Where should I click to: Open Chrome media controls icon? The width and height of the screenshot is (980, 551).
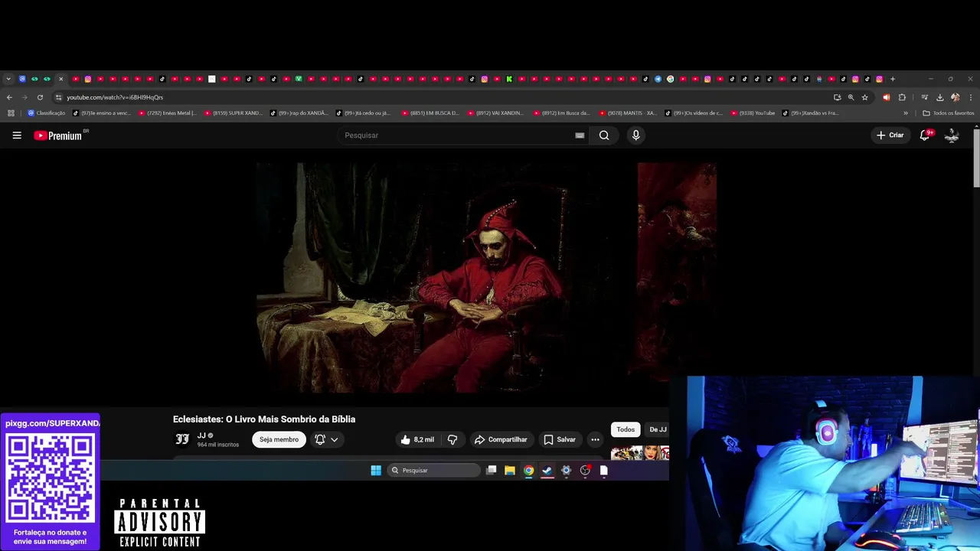pyautogui.click(x=925, y=97)
